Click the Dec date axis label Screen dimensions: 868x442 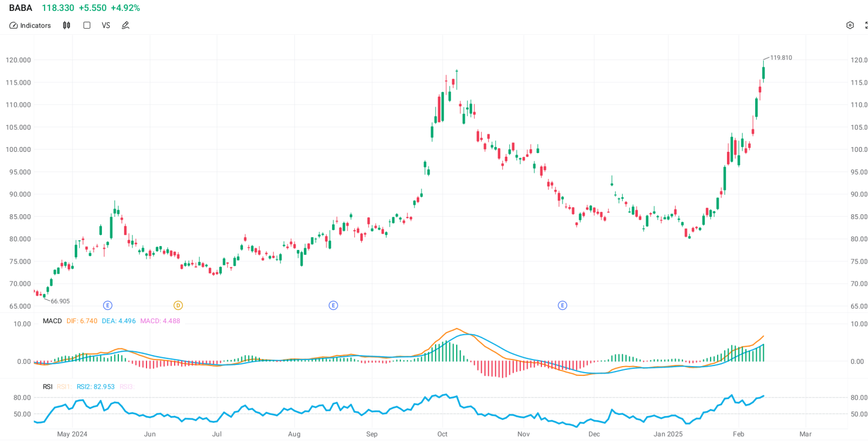tap(594, 434)
